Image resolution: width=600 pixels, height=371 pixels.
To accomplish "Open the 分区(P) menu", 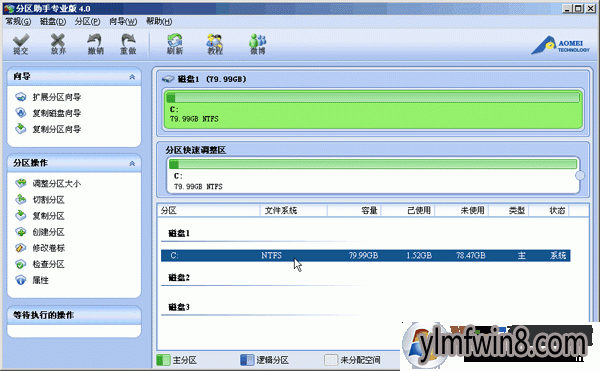I will click(x=87, y=21).
